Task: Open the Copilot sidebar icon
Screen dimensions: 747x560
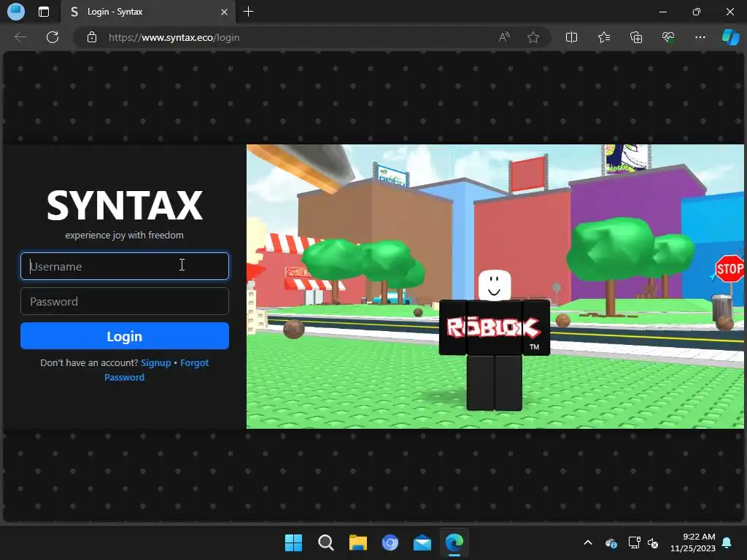Action: [x=730, y=37]
